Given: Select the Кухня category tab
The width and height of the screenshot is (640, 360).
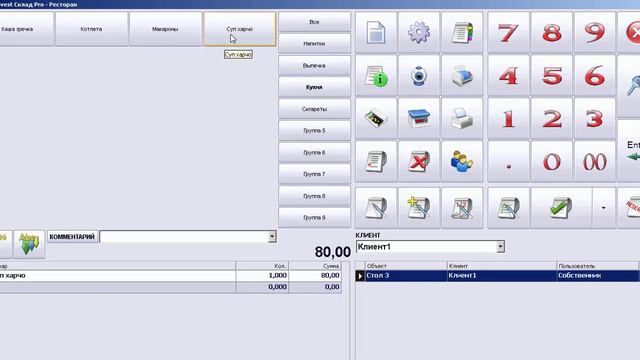Looking at the screenshot, I should pos(314,87).
